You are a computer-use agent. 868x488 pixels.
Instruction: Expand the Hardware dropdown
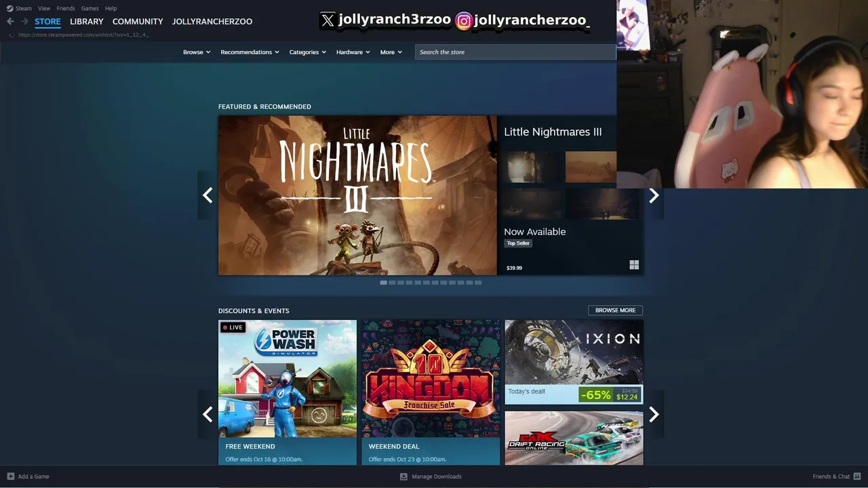[353, 52]
